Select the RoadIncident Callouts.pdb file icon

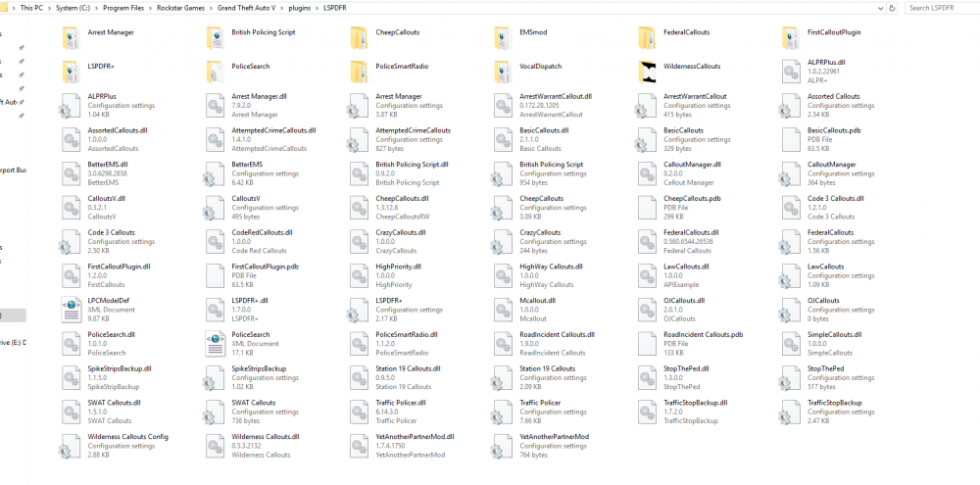(648, 344)
